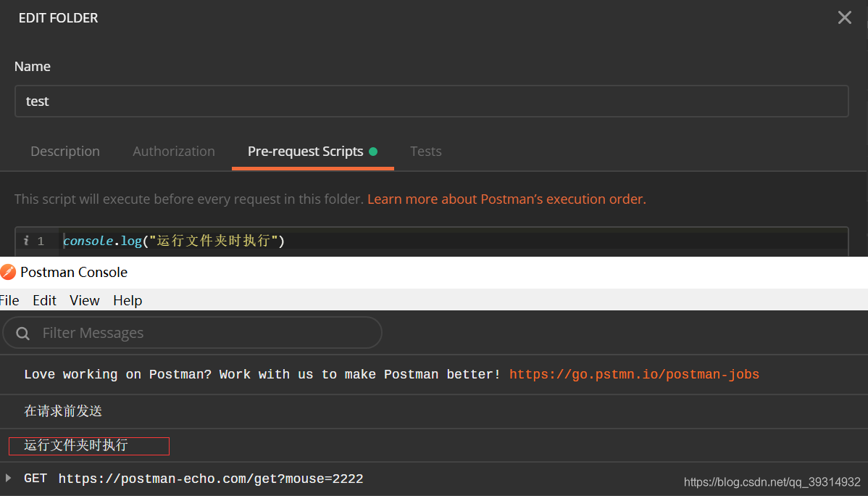
Task: Click the GET https://postman-echo.com/get?mouse=2222 text
Action: click(x=193, y=479)
